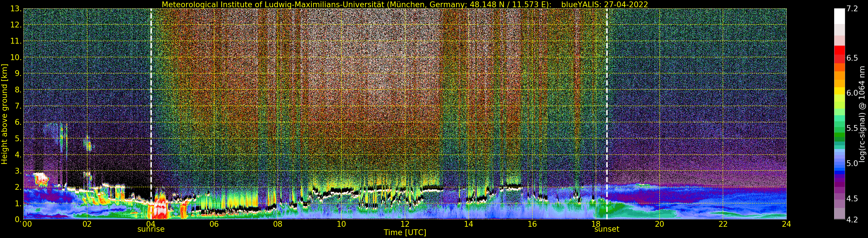This screenshot has width=868, height=238.
Task: Click the '1.' tick on the height axis
Action: [18, 203]
